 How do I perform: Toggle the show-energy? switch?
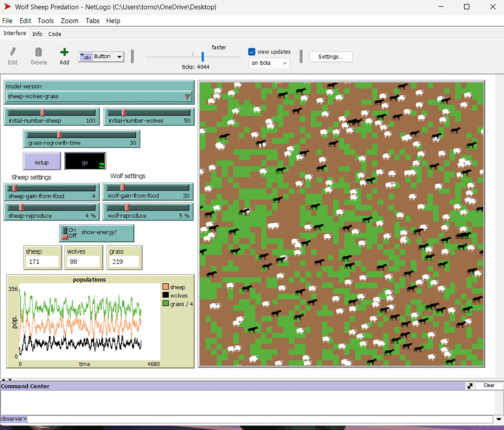click(x=65, y=233)
